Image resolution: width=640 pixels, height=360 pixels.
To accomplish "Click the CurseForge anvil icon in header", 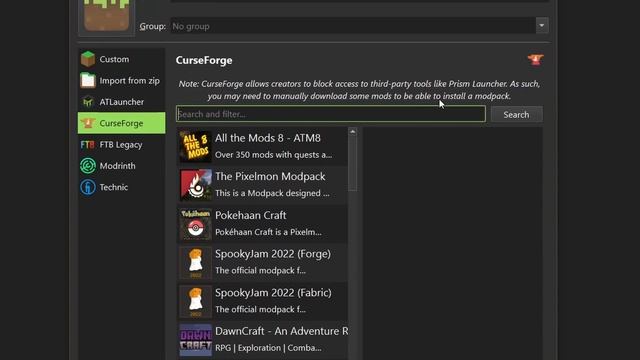I will click(535, 60).
